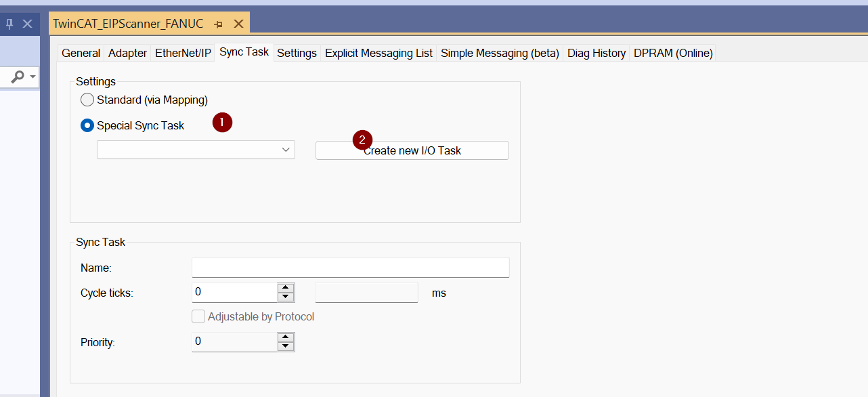Viewport: 868px width, 397px height.
Task: Open the Special Sync Task dropdown list
Action: click(196, 150)
